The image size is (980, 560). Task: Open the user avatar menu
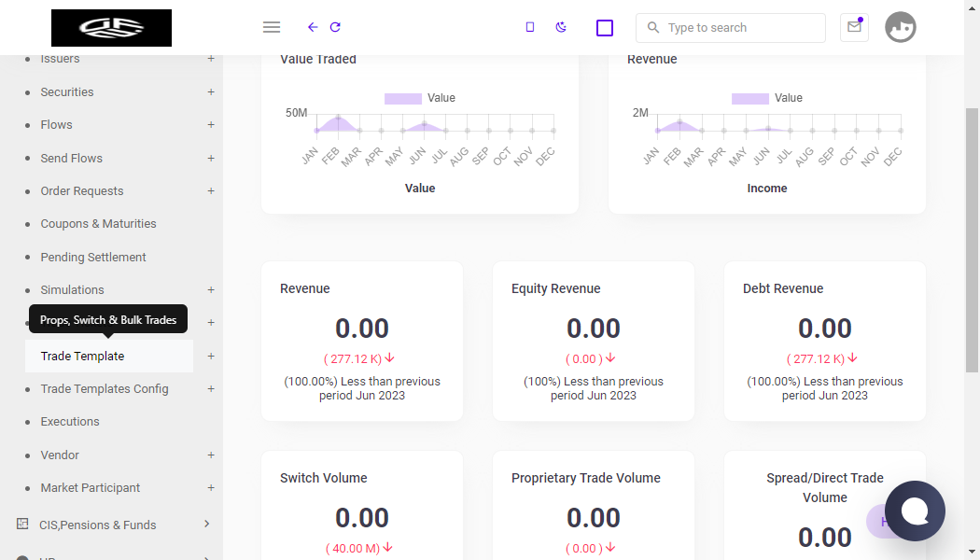[900, 27]
